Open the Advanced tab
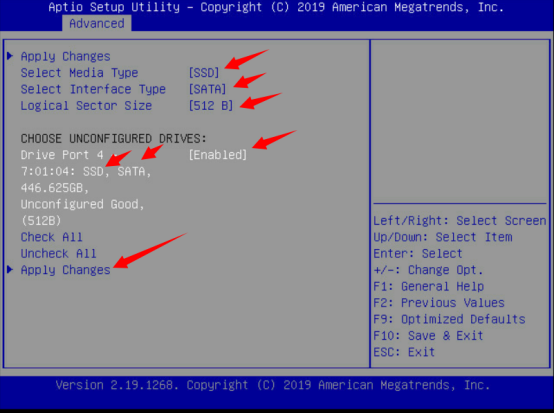Viewport: 554px width, 413px height. click(x=96, y=23)
